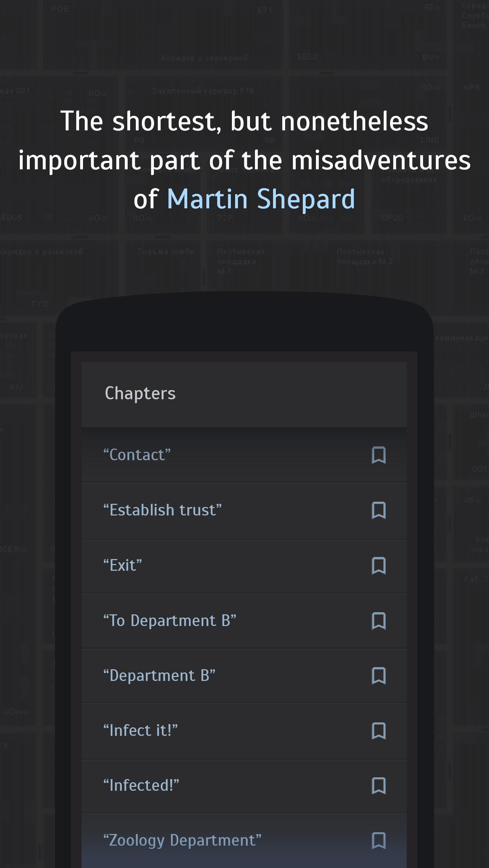Viewport: 489px width, 868px height.
Task: Click the "shortest, but nonetheless" headline text
Action: (244, 122)
